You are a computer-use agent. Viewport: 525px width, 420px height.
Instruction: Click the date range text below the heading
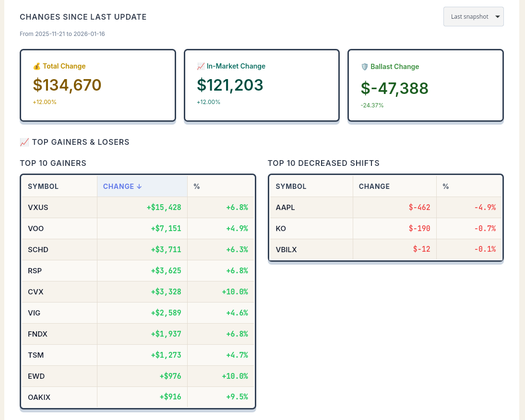62,34
